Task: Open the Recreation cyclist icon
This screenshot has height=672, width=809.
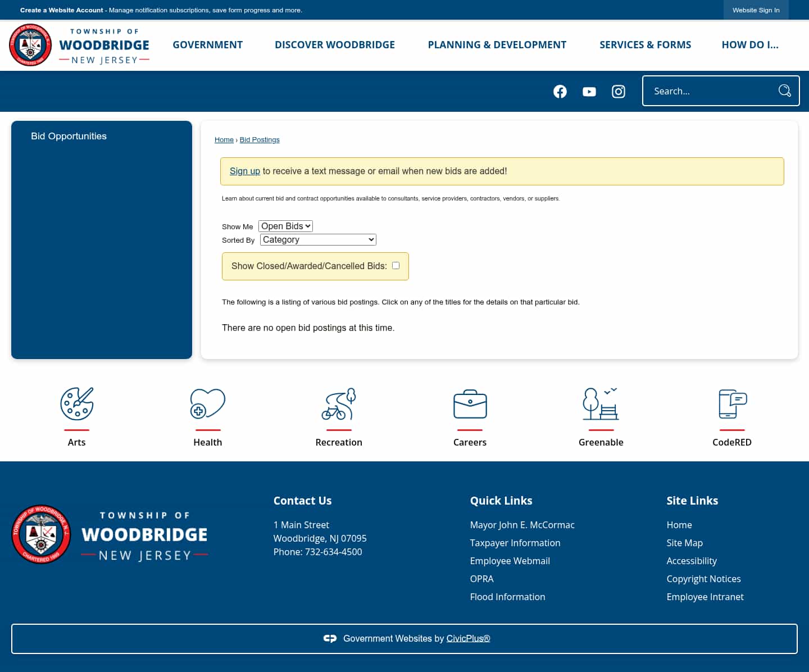Action: pos(339,404)
